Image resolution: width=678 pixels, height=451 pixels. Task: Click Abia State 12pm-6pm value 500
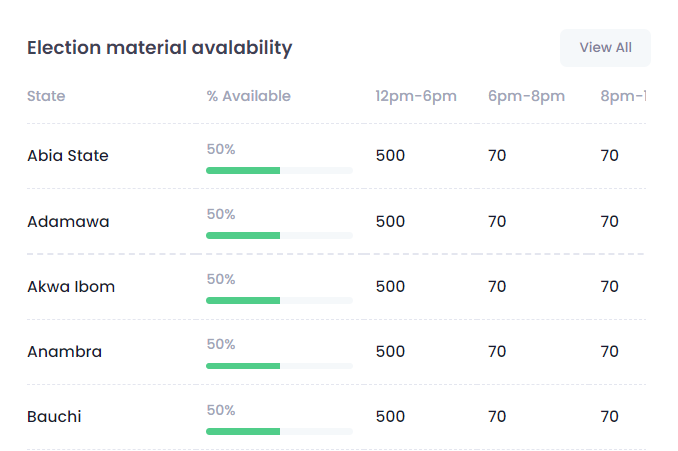click(x=390, y=156)
